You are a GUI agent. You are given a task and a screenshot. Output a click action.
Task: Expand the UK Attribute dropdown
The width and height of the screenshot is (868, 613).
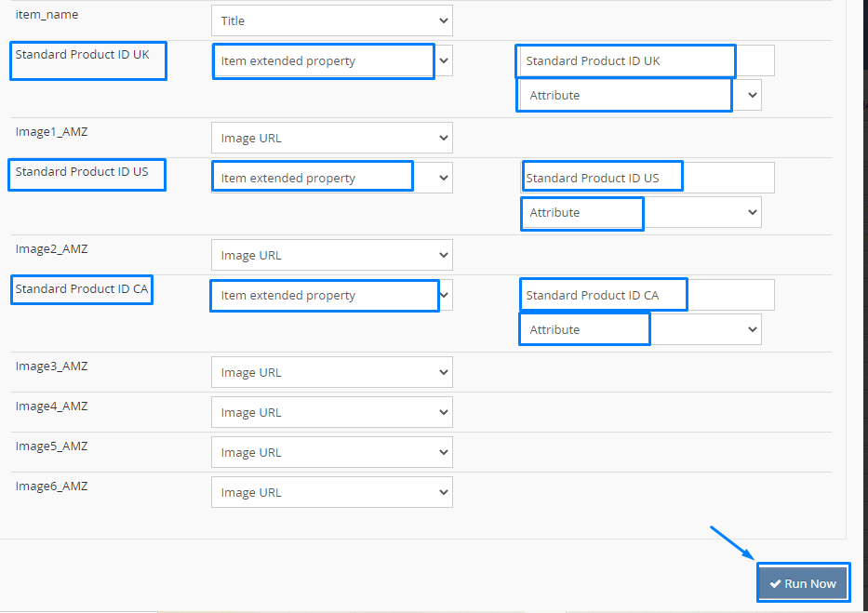tap(639, 95)
